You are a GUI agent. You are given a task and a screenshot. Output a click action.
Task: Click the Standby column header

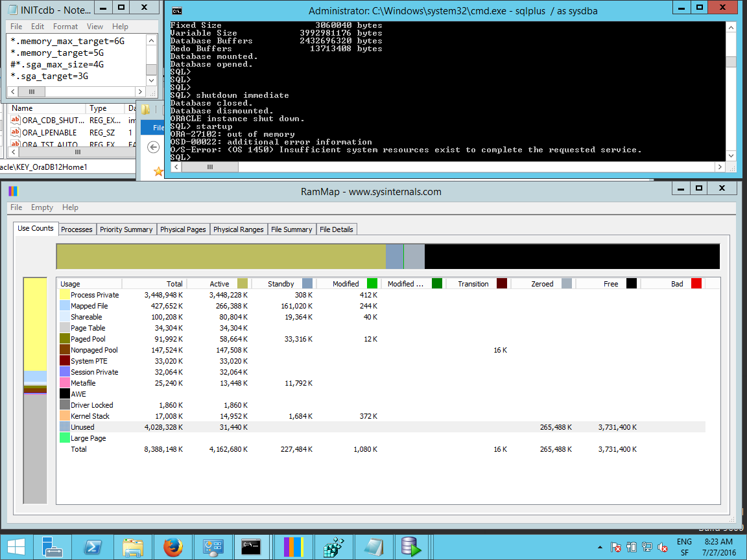click(x=283, y=283)
